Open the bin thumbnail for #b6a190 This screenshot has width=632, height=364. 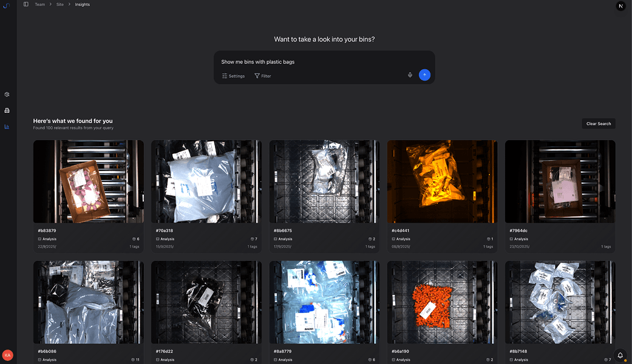click(441, 302)
